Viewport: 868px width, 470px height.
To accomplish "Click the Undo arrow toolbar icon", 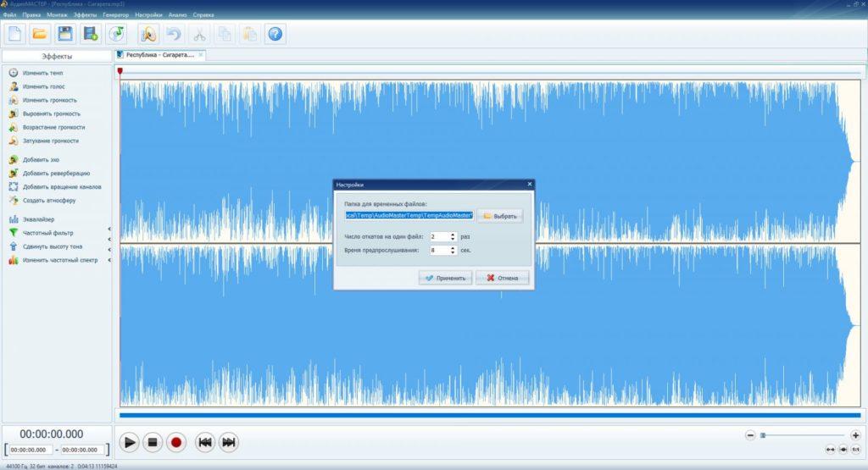I will (174, 34).
